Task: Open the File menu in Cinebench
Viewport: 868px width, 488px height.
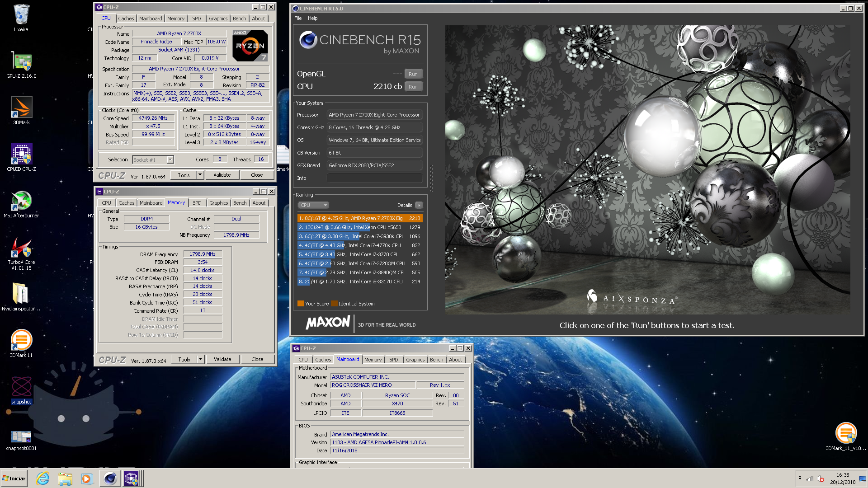Action: click(x=298, y=18)
